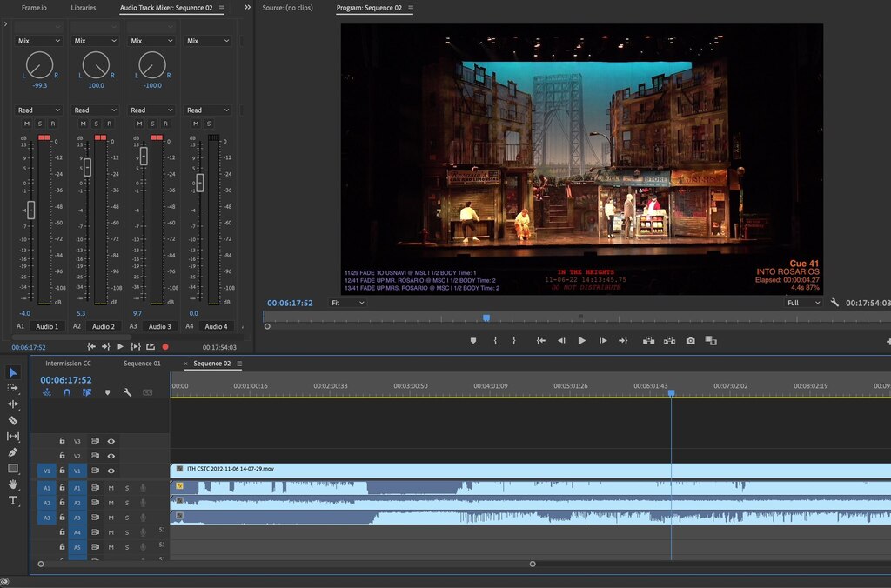
Task: Solo track A2 in timeline
Action: click(127, 503)
